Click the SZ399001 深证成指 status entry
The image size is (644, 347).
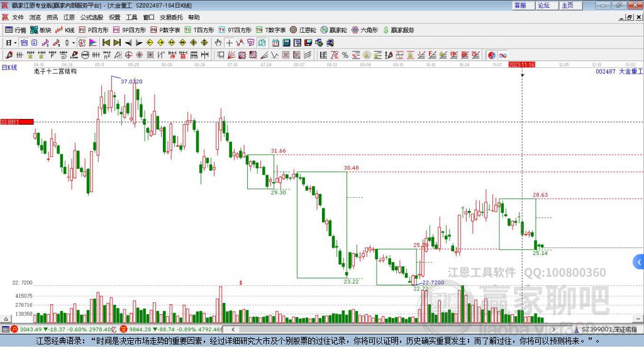point(606,329)
